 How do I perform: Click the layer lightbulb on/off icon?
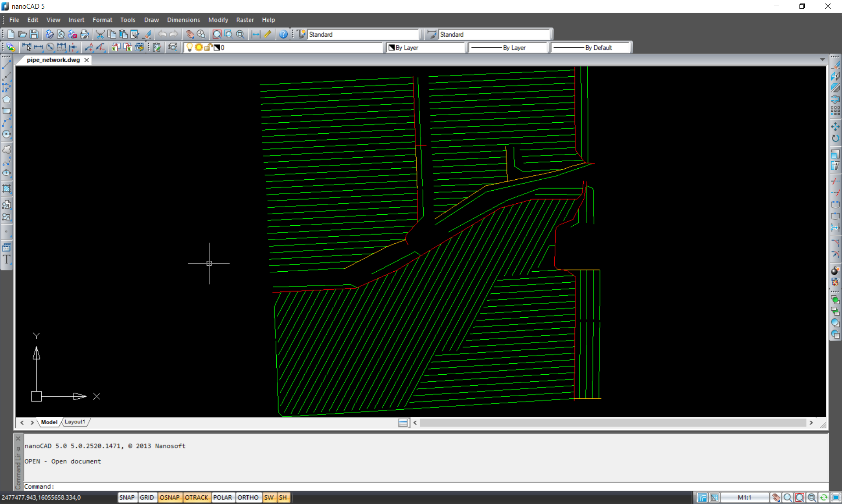coord(189,47)
